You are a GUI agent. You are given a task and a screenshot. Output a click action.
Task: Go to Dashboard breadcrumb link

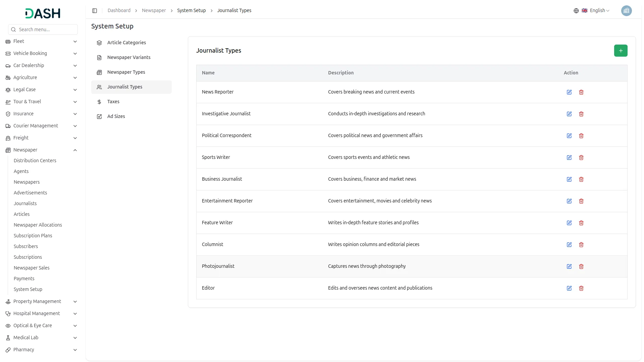(x=119, y=10)
